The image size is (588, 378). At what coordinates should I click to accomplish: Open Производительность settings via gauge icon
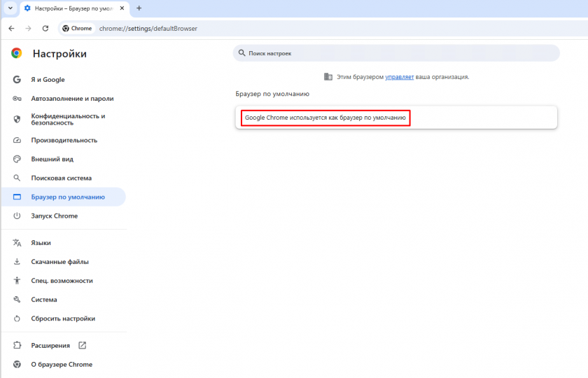tap(17, 140)
